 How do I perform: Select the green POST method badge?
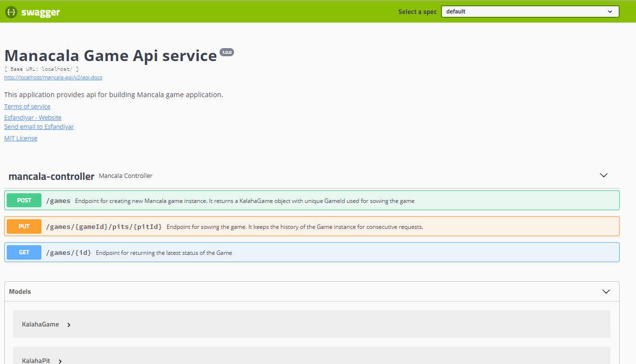[x=24, y=200]
